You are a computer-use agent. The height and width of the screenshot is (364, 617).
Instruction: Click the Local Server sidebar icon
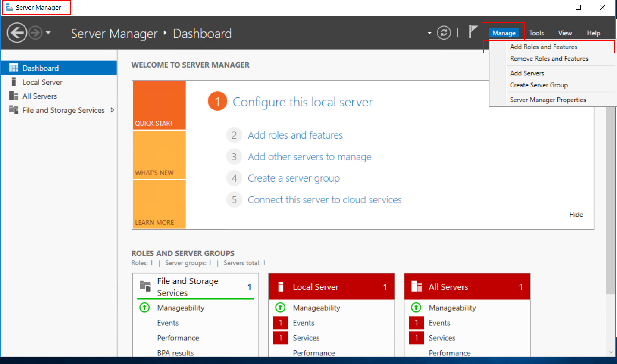point(14,82)
